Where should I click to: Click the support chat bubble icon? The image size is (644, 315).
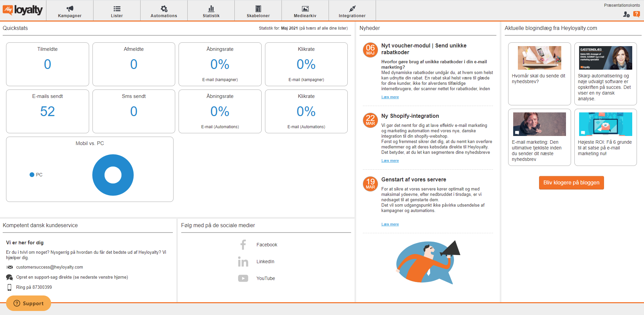click(9, 277)
